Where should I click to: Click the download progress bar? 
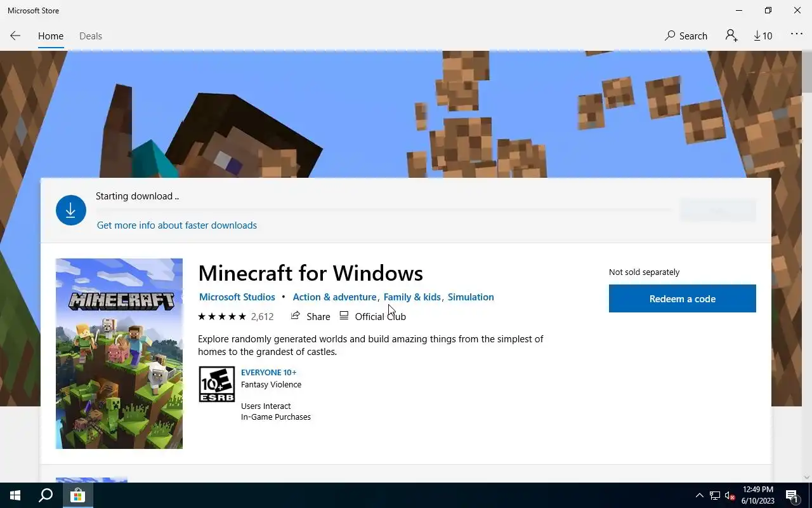pos(384,209)
